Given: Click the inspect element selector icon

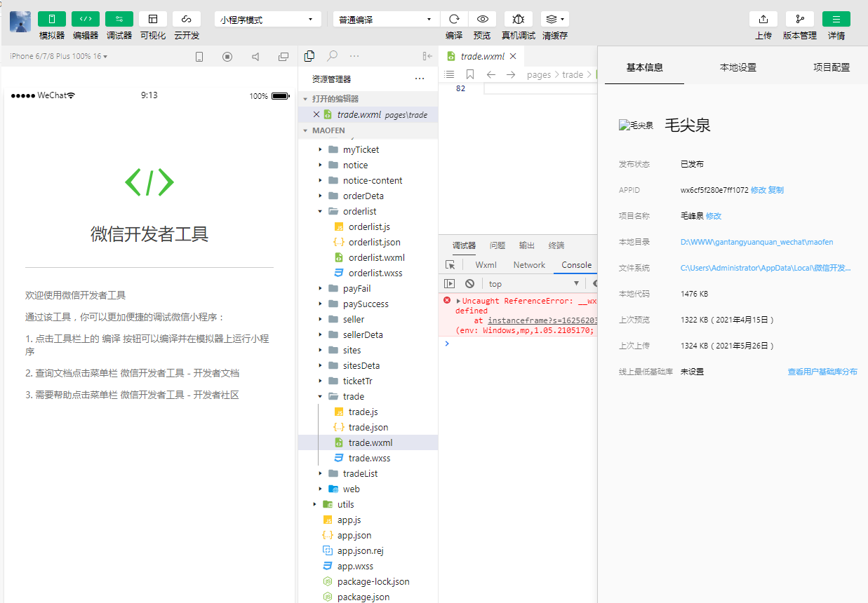Looking at the screenshot, I should click(x=450, y=265).
